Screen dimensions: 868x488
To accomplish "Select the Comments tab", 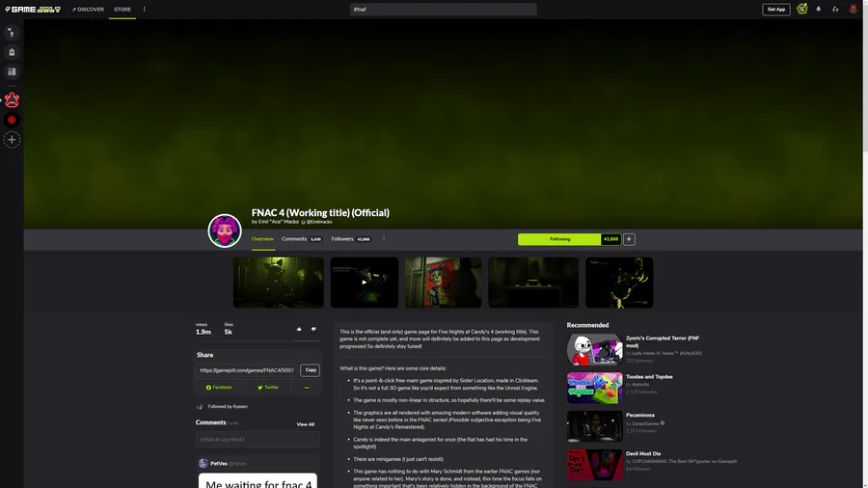I will [x=301, y=239].
